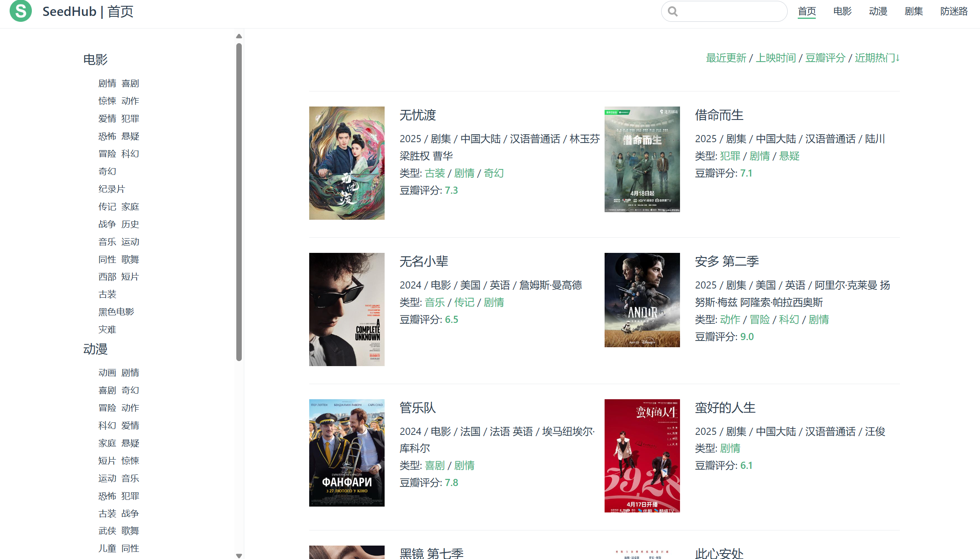Select 惊悚 in sidebar 电影 list

[x=107, y=101]
